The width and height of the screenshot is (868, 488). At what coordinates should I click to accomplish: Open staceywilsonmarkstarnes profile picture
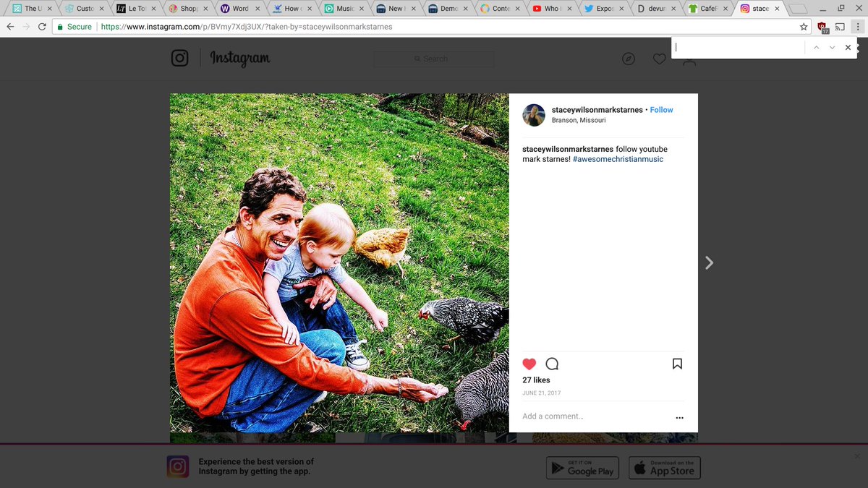click(x=535, y=114)
